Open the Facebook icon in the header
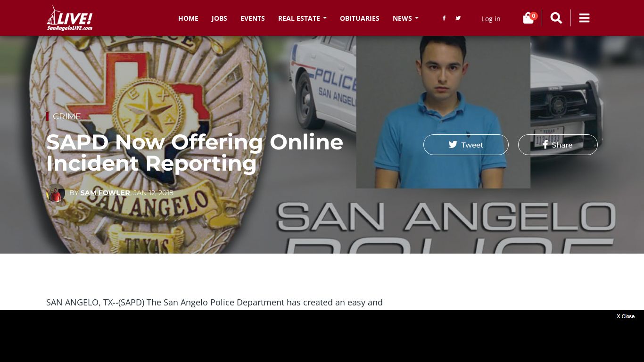Screen dimensions: 644x362 click(444, 18)
